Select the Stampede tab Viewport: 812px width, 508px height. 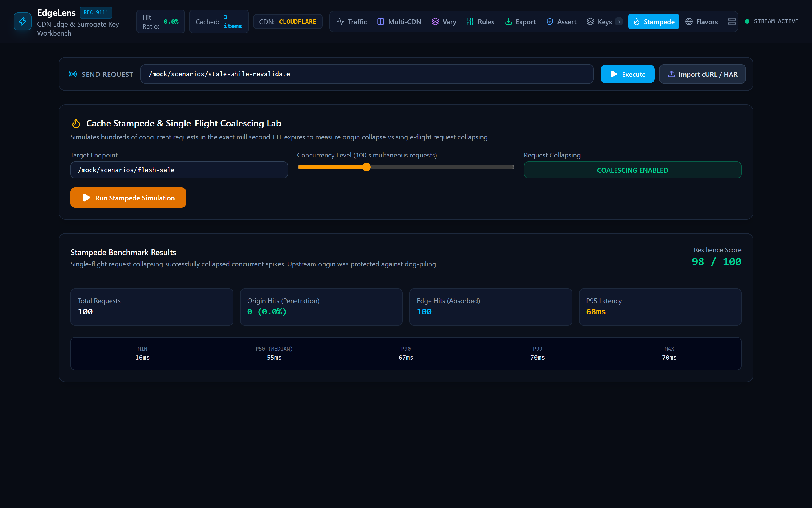tap(654, 21)
